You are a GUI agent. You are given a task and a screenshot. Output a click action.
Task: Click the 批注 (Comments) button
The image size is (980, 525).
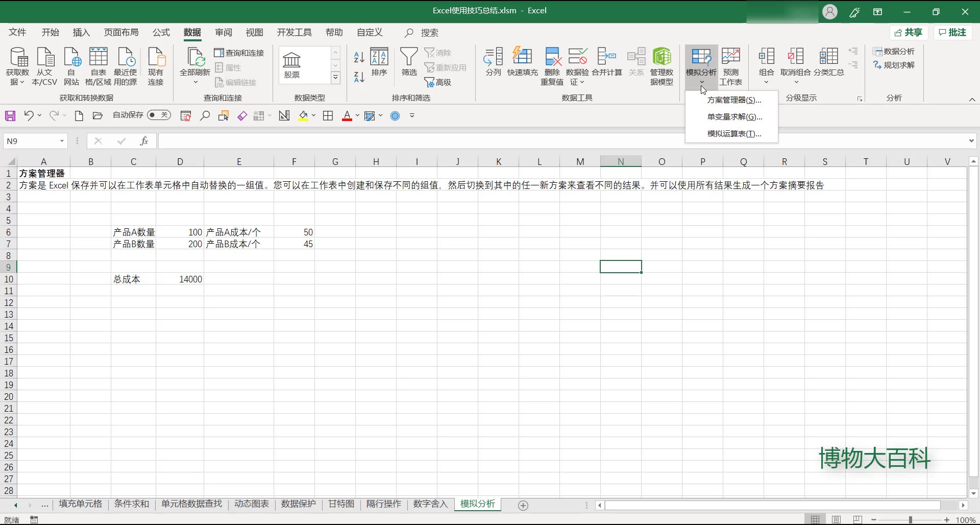coord(953,33)
